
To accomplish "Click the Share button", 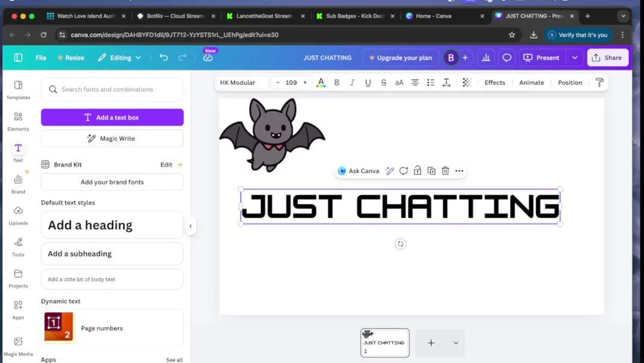I will [608, 57].
